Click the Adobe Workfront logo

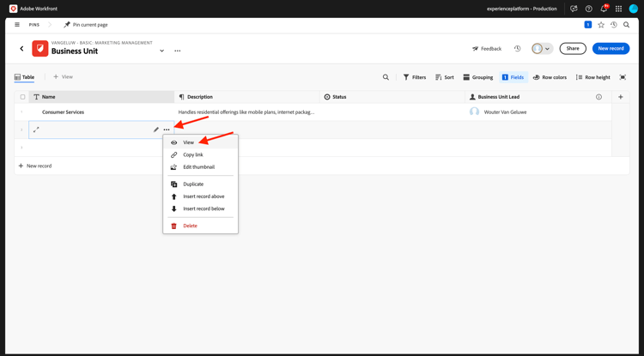tap(13, 9)
